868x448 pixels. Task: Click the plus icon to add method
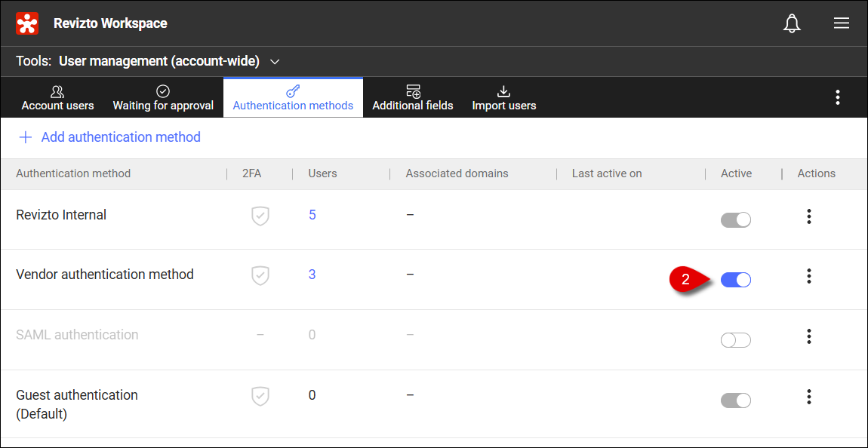[26, 137]
